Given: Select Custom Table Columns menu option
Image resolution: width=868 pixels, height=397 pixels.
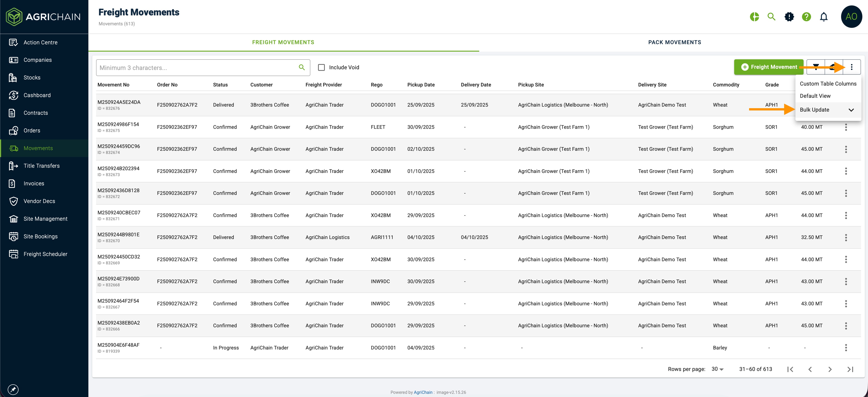Looking at the screenshot, I should pyautogui.click(x=828, y=84).
